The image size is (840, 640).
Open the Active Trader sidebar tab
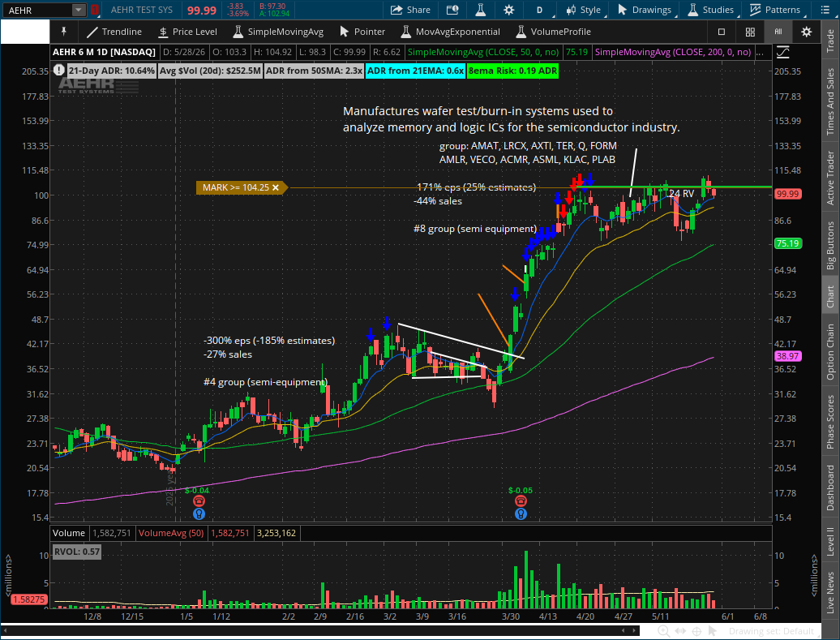pos(830,178)
